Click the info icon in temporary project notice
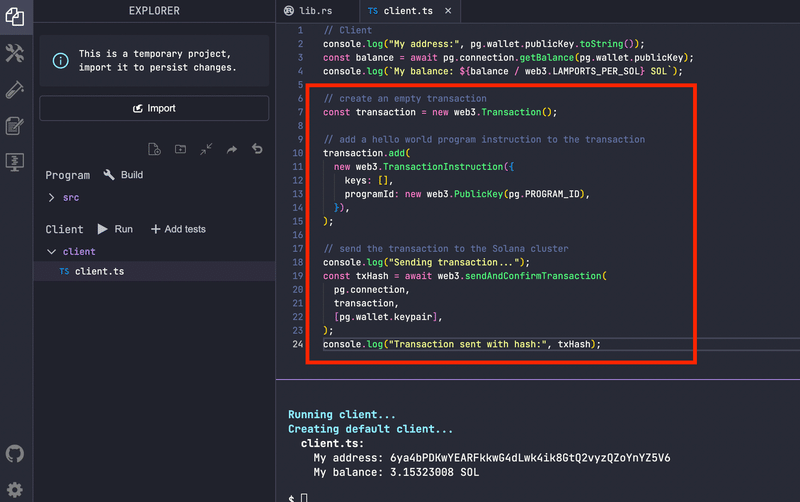800x502 pixels. click(61, 61)
